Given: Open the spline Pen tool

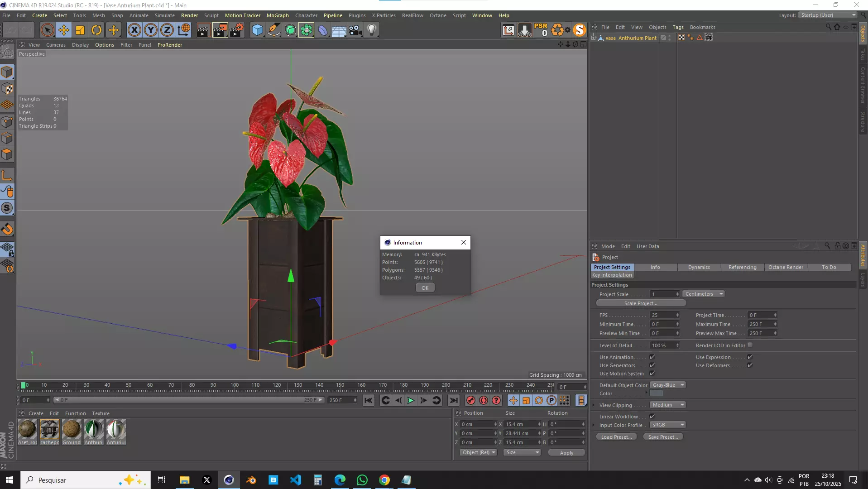Looking at the screenshot, I should click(x=274, y=30).
